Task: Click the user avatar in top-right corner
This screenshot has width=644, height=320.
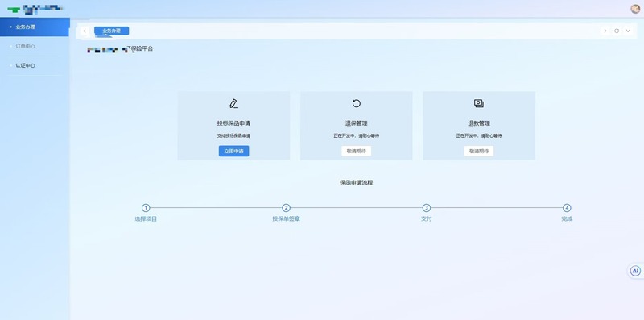Action: [635, 9]
